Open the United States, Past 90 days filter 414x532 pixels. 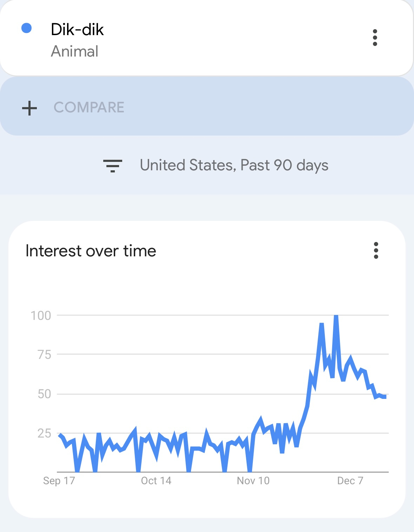click(234, 165)
